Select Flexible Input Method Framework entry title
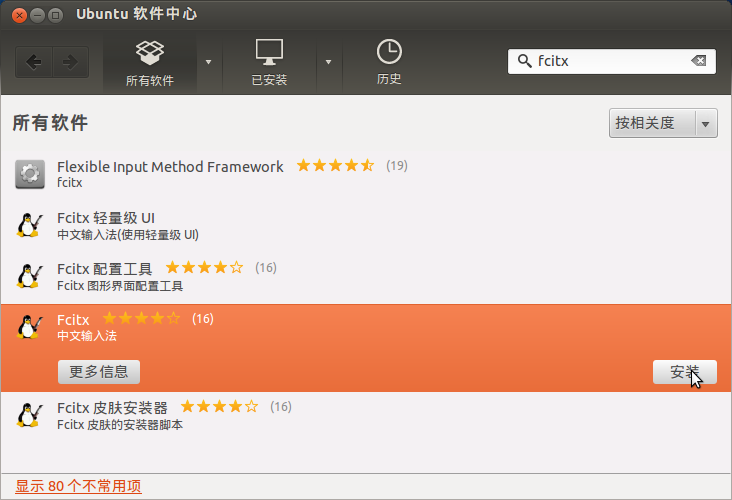The height and width of the screenshot is (500, 732). pos(170,167)
